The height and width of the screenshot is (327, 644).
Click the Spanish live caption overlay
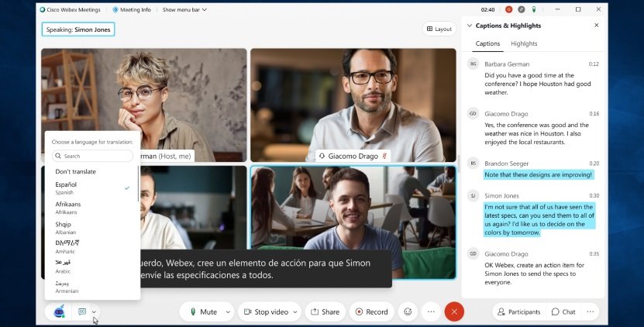tap(266, 269)
